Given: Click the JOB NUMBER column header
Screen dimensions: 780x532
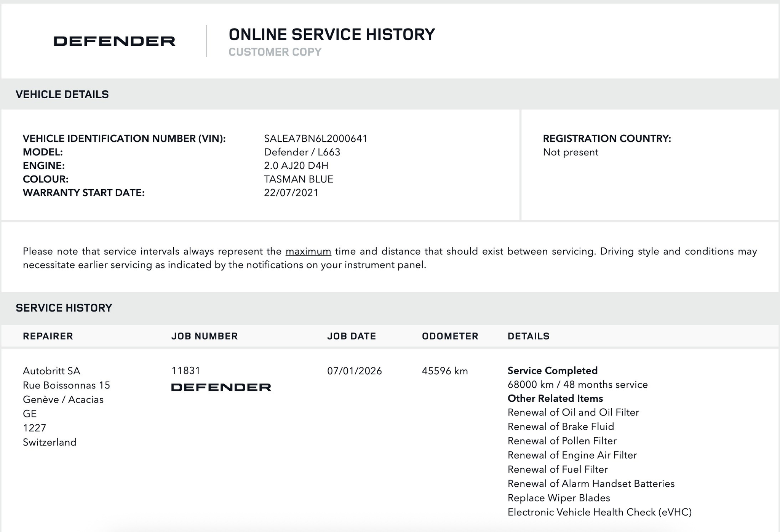Looking at the screenshot, I should coord(205,336).
